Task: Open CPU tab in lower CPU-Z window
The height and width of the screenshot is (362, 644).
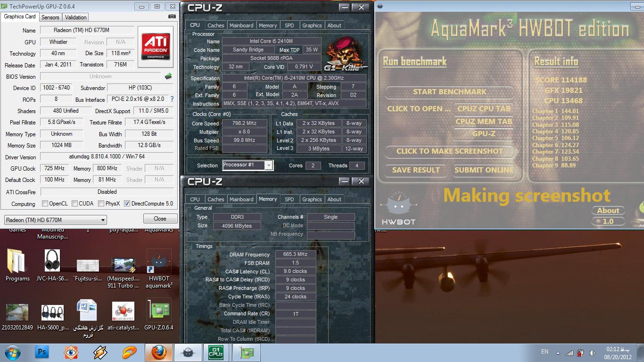Action: tap(195, 199)
